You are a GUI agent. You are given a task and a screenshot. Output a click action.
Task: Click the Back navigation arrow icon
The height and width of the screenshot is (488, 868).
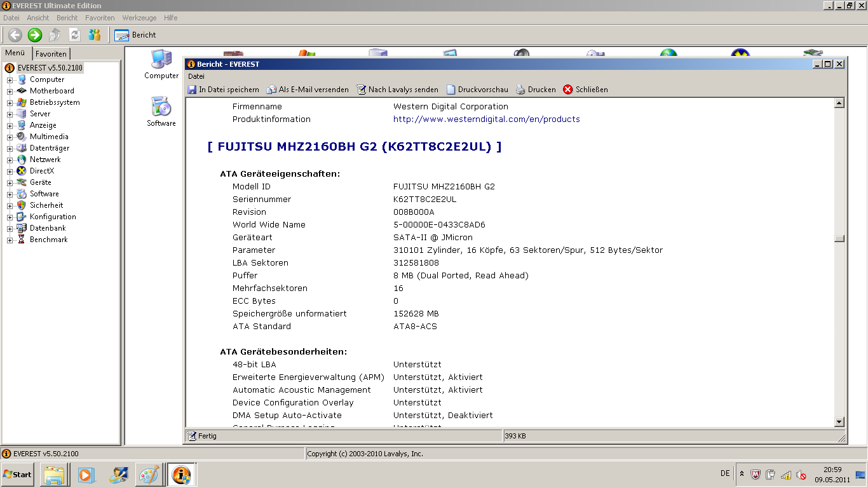[15, 35]
